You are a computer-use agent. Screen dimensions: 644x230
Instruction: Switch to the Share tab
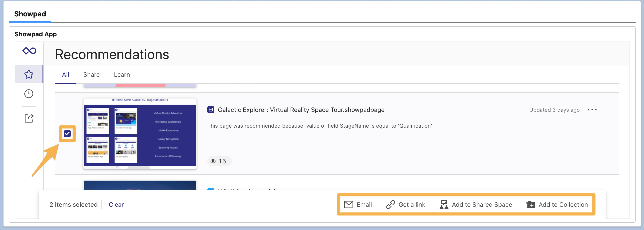pyautogui.click(x=91, y=75)
